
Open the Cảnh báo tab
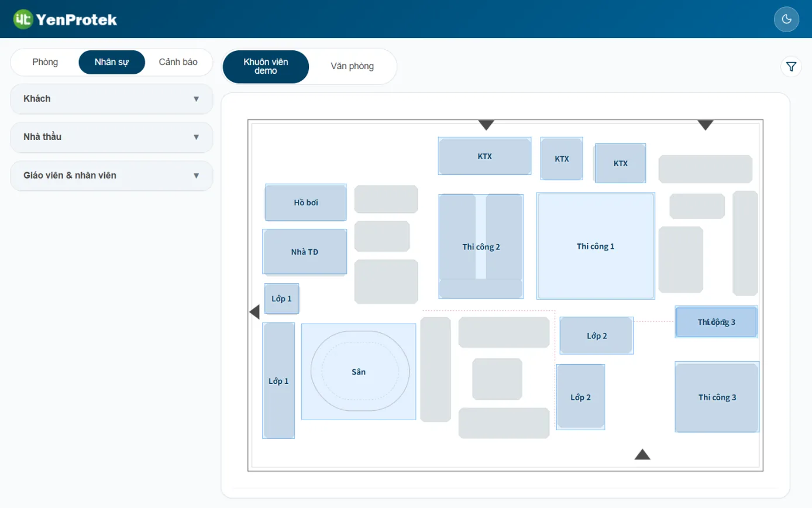(x=178, y=62)
